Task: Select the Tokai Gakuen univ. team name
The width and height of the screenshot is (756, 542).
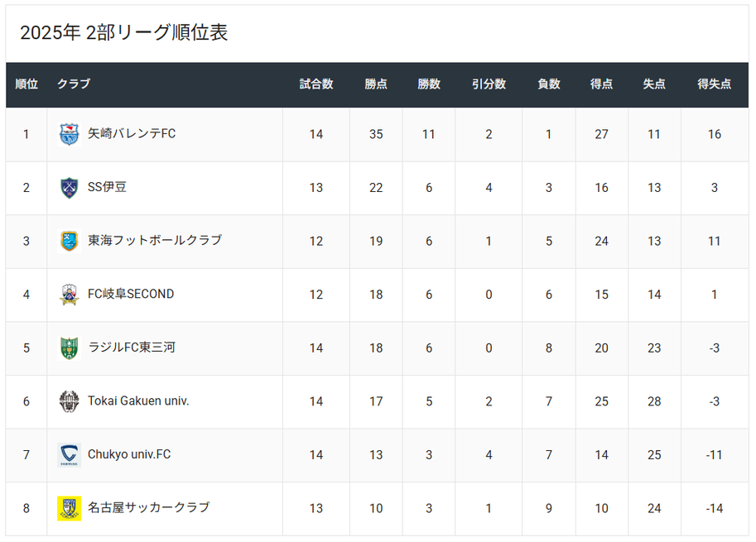Action: pos(138,401)
